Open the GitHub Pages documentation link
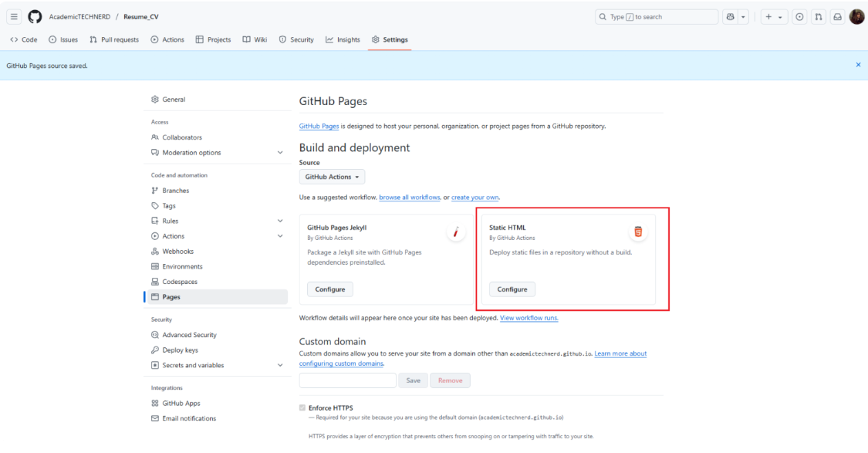Image resolution: width=868 pixels, height=453 pixels. (319, 127)
